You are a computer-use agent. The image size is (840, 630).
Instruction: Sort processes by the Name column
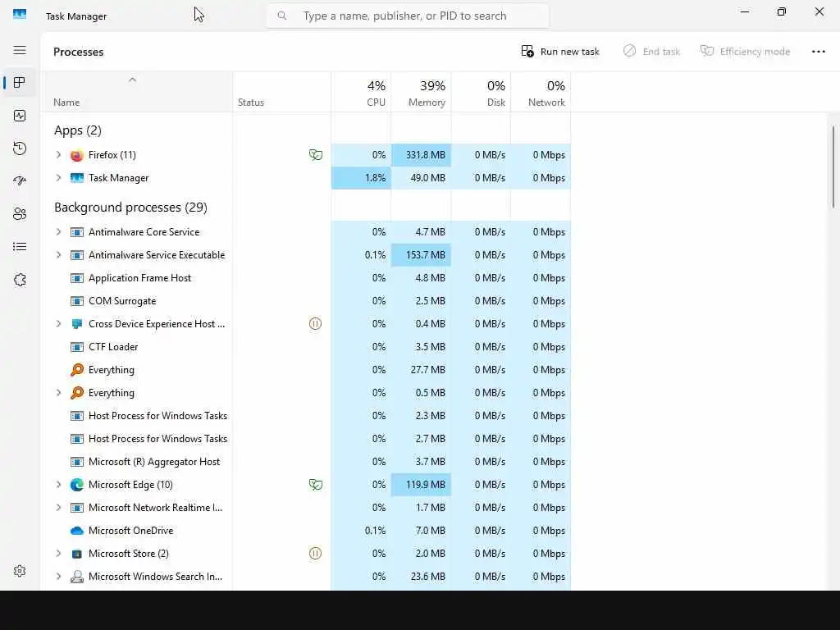pos(137,92)
